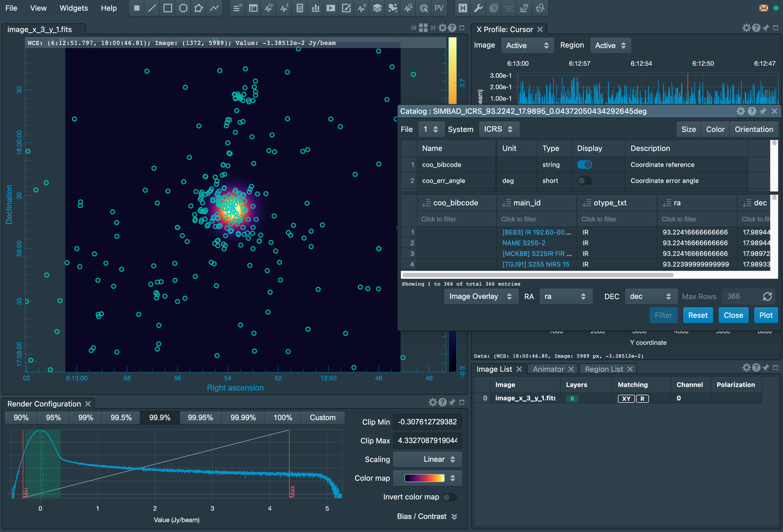Click the catalog Plot button

765,315
